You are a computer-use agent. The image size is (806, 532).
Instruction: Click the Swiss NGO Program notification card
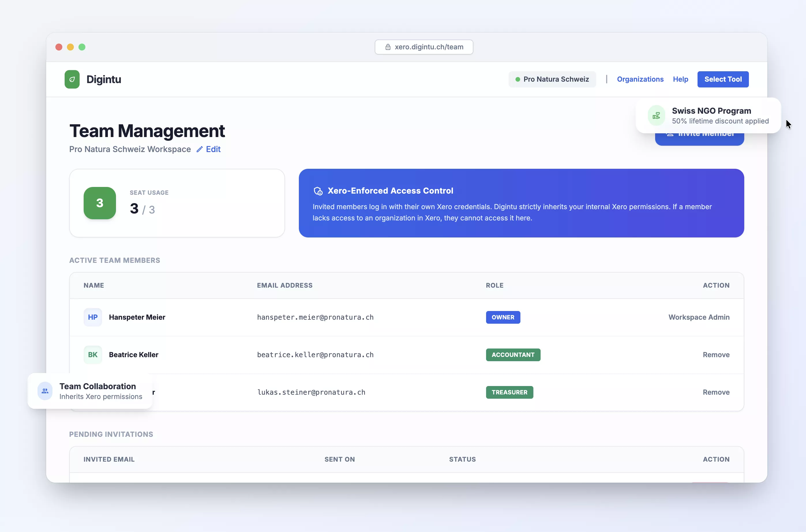point(708,116)
